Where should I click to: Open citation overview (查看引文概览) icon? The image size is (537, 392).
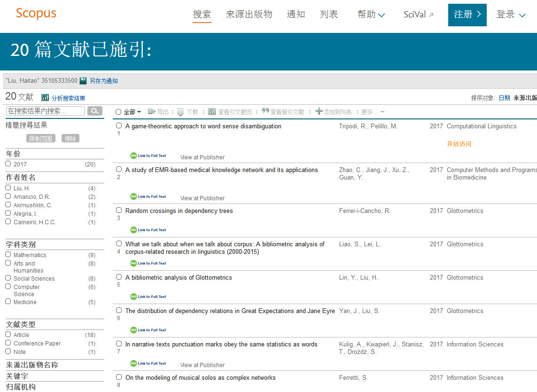pyautogui.click(x=212, y=112)
